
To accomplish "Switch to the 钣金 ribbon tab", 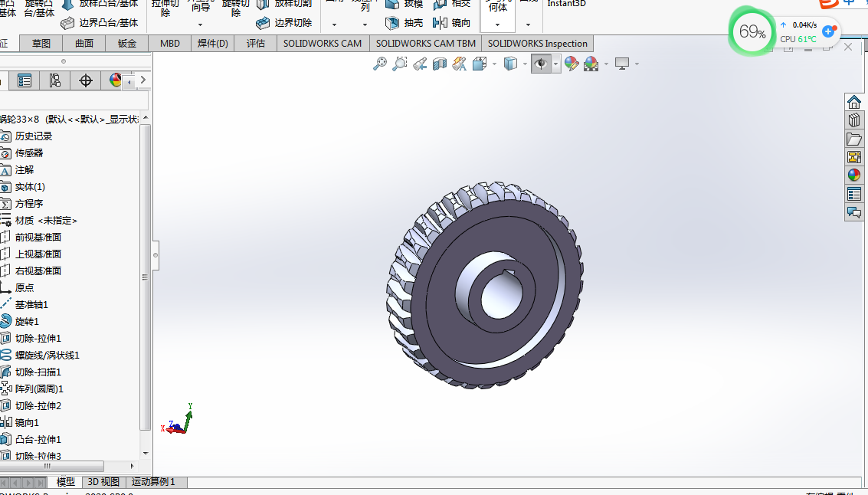I will click(x=127, y=44).
